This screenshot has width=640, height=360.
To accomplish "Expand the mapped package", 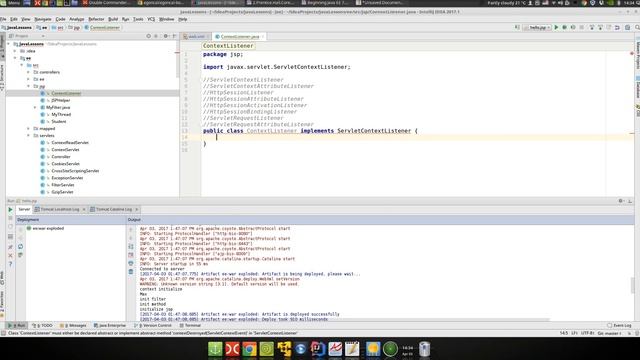I will pos(29,129).
